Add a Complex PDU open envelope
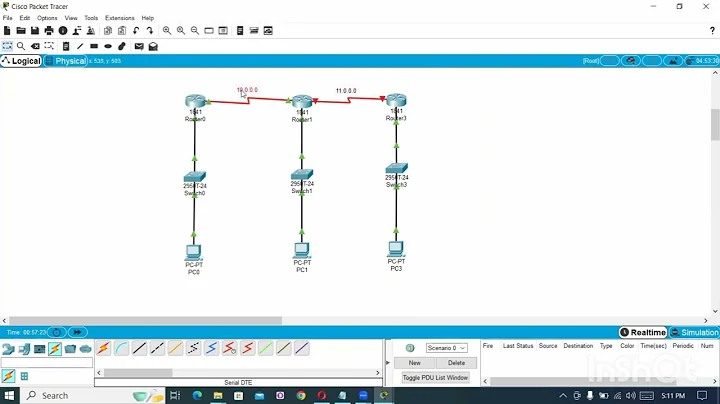The image size is (720, 404). click(x=153, y=46)
